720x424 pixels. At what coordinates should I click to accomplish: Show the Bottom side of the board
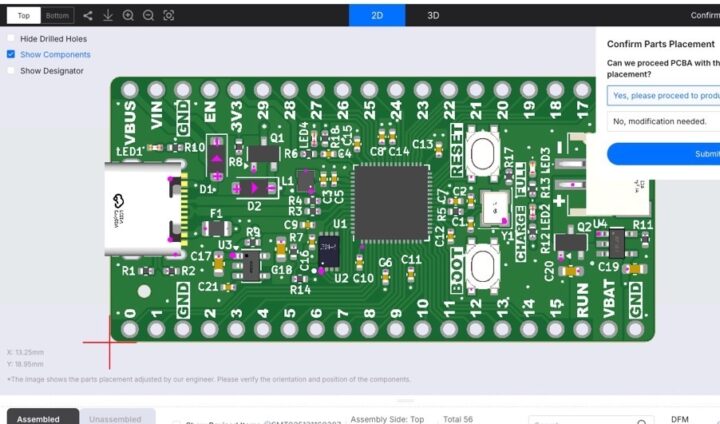coord(58,15)
